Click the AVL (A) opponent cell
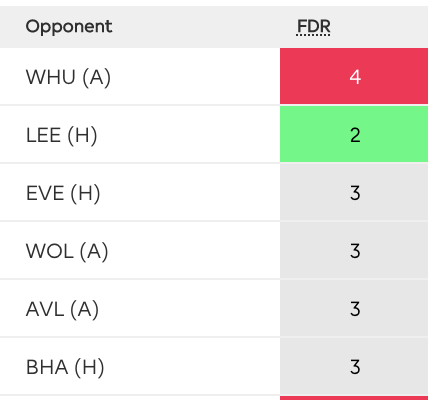The width and height of the screenshot is (428, 400). point(140,309)
